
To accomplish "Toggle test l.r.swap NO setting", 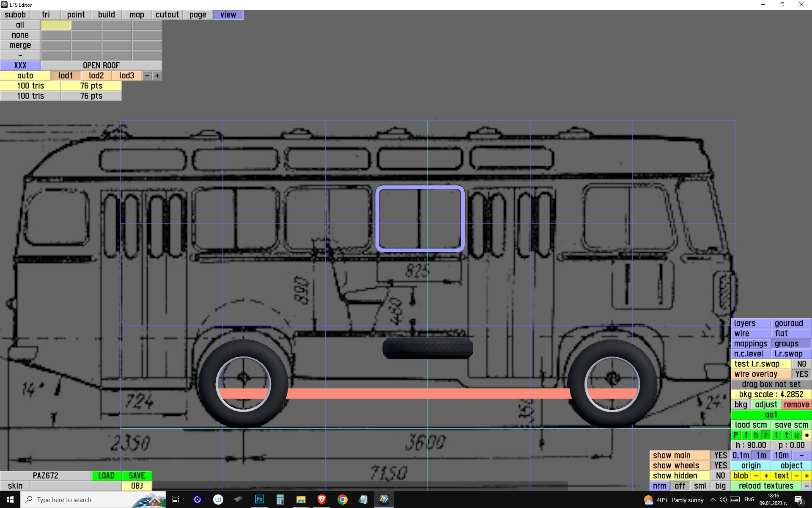I will [x=801, y=364].
